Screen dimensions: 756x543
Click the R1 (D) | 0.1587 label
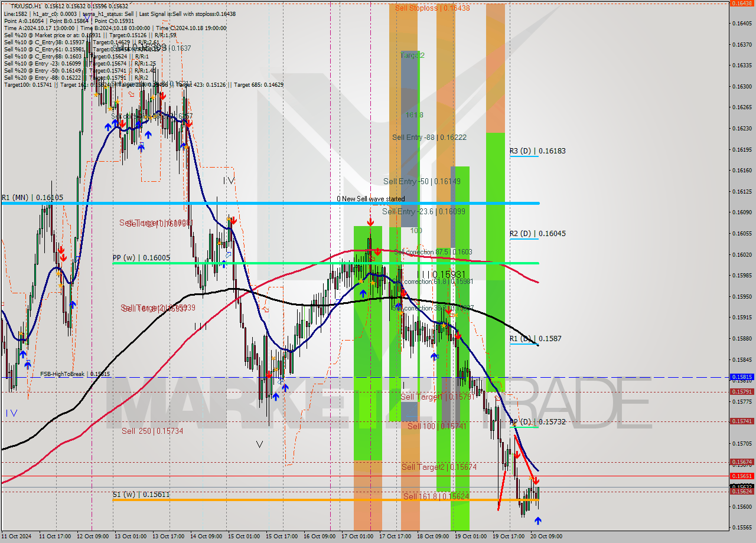(535, 339)
